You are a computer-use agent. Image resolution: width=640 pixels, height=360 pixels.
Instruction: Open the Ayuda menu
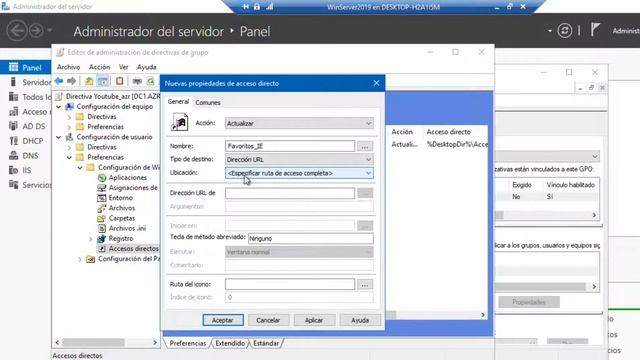[x=147, y=67]
